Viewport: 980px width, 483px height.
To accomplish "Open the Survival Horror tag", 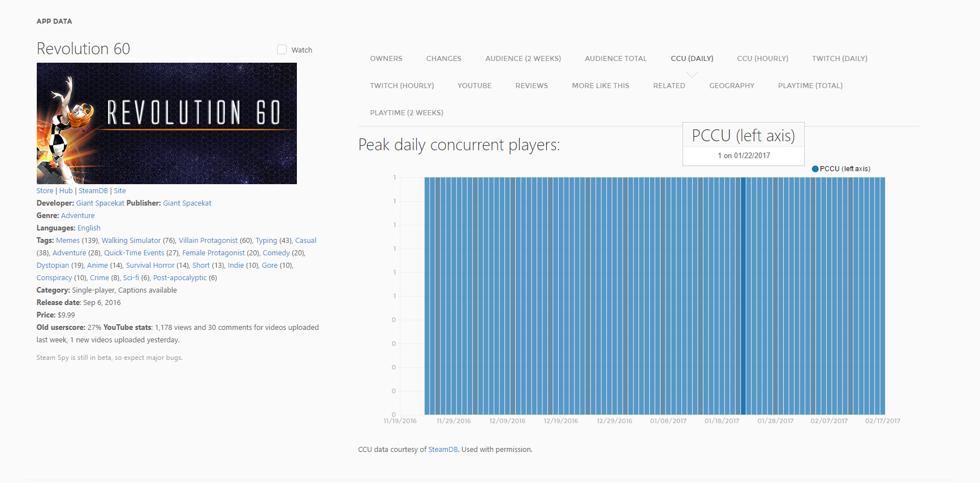I will pyautogui.click(x=150, y=266).
